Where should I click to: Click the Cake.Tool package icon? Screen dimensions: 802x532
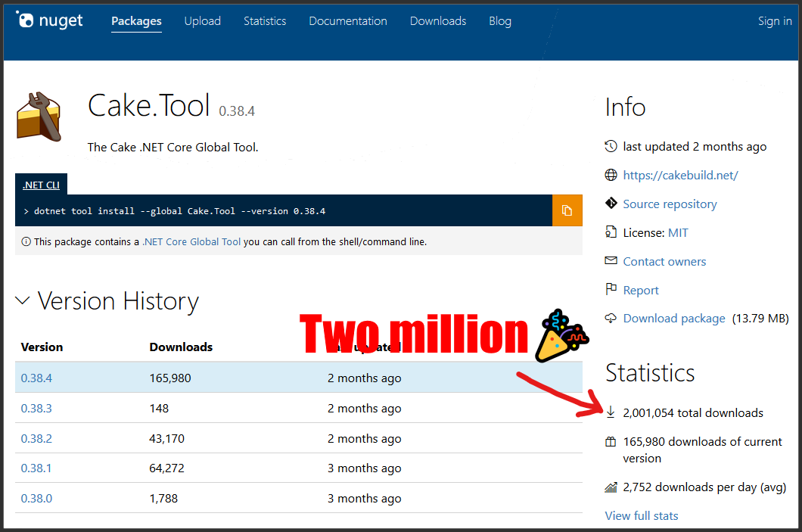39,117
